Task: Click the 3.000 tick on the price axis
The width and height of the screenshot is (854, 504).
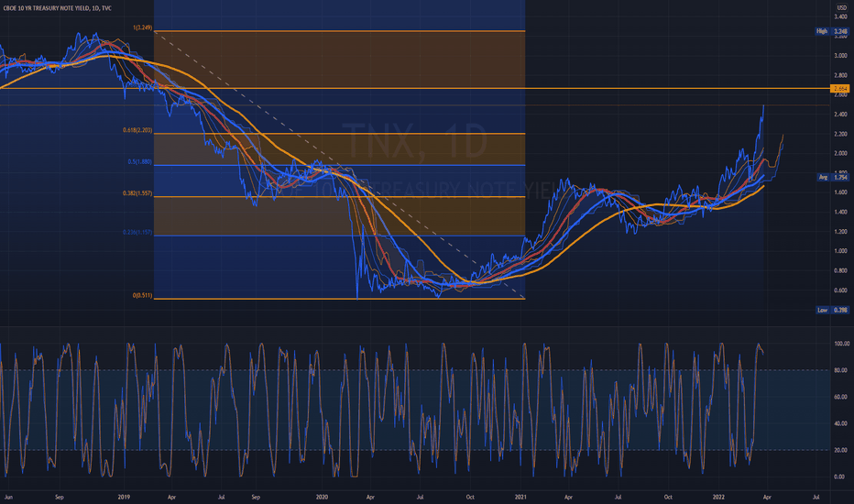Action: point(840,56)
